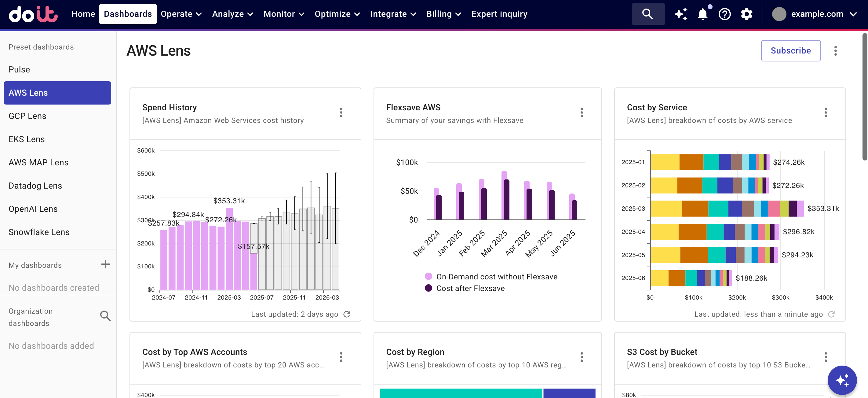Click the DoiT logo
Screen dimensions: 868x398
coord(33,14)
